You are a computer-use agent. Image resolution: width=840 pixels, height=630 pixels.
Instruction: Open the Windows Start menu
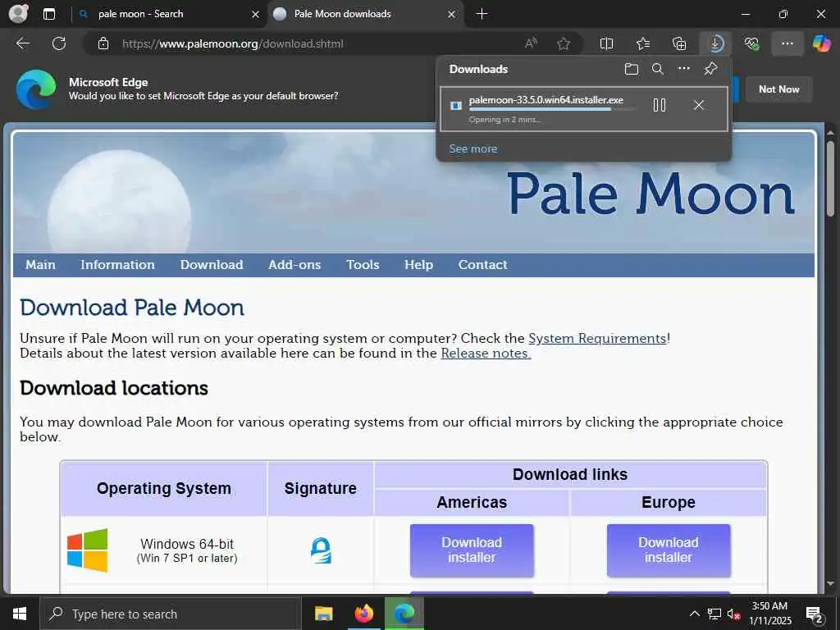[x=20, y=614]
